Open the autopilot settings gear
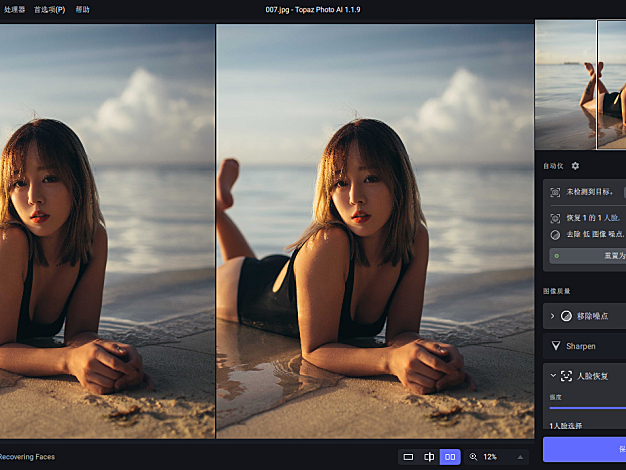The image size is (626, 470). point(575,166)
